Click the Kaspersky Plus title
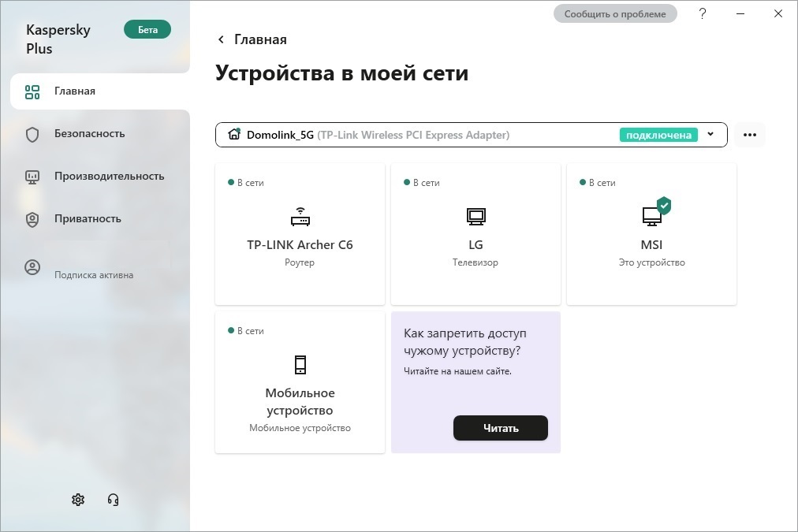 (x=58, y=39)
